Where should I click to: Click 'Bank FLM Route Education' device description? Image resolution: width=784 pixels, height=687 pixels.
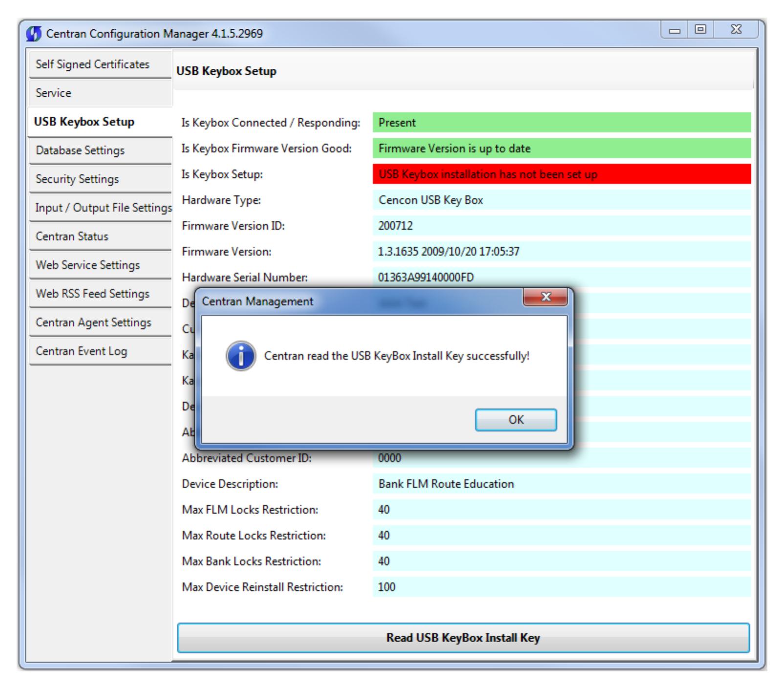click(x=562, y=484)
